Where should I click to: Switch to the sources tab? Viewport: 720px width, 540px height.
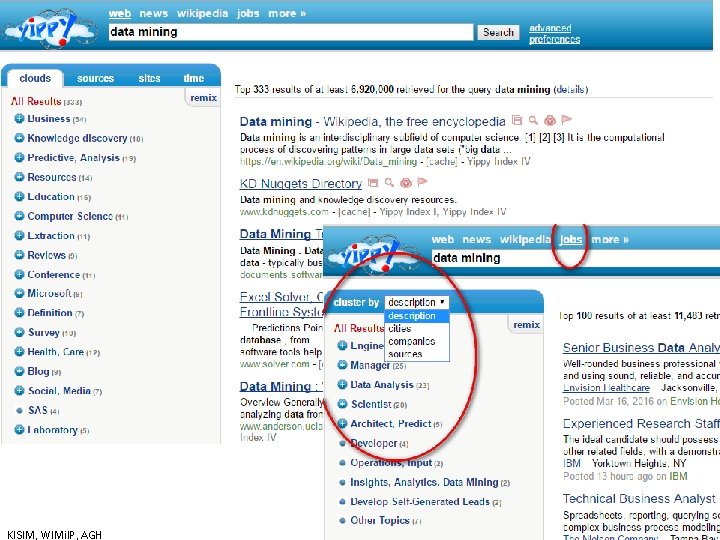click(x=95, y=79)
